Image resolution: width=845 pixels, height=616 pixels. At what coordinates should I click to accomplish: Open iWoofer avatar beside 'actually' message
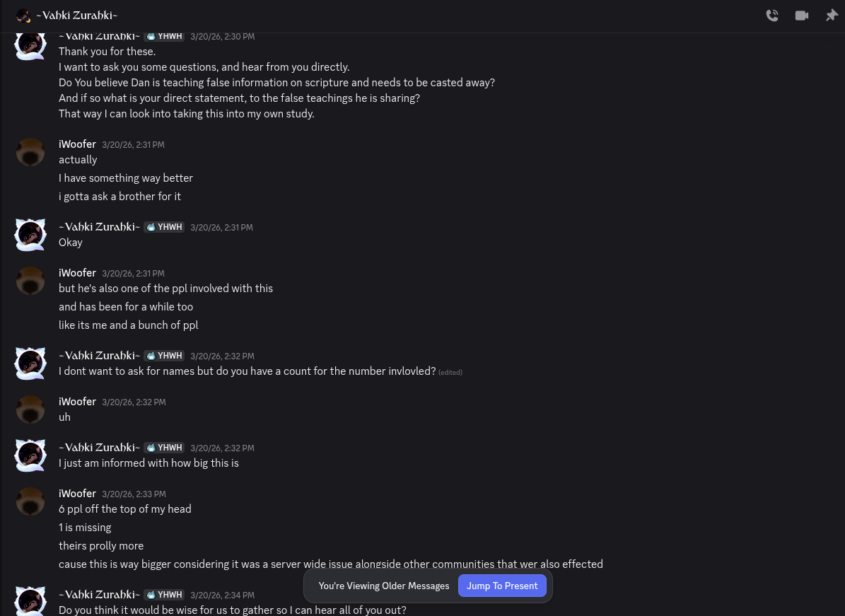click(30, 152)
